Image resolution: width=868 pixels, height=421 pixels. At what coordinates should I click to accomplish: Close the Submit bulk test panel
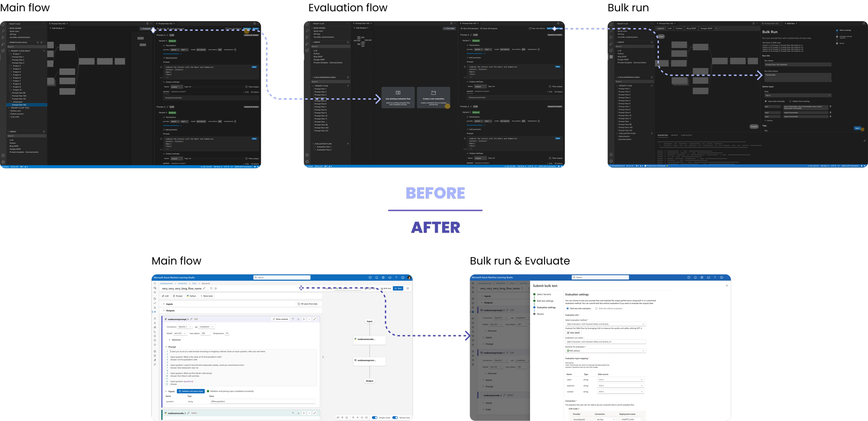[x=727, y=286]
